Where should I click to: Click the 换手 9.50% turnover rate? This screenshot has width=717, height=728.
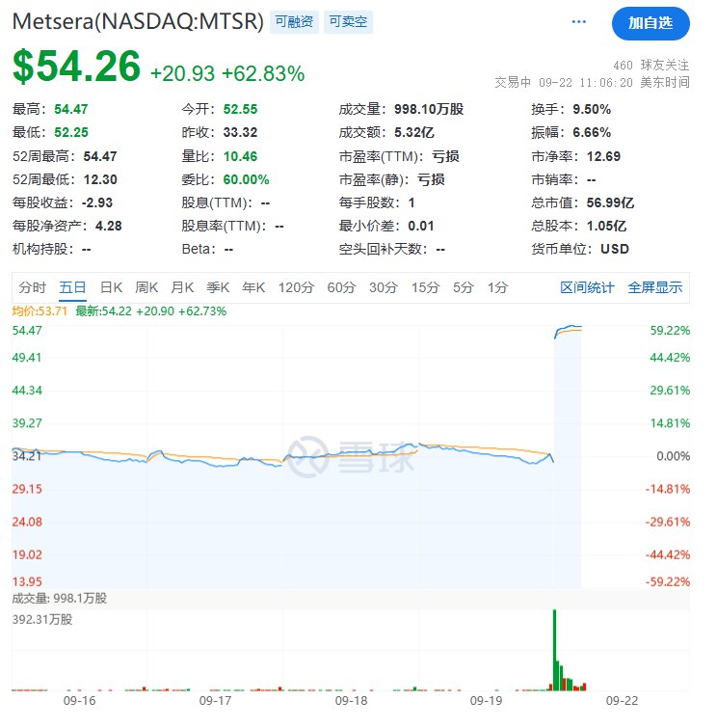point(592,109)
